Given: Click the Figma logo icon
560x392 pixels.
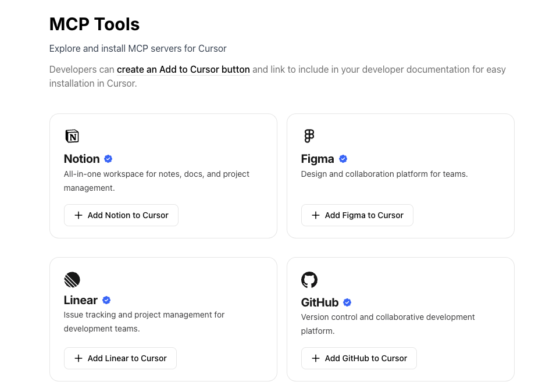Looking at the screenshot, I should point(309,136).
